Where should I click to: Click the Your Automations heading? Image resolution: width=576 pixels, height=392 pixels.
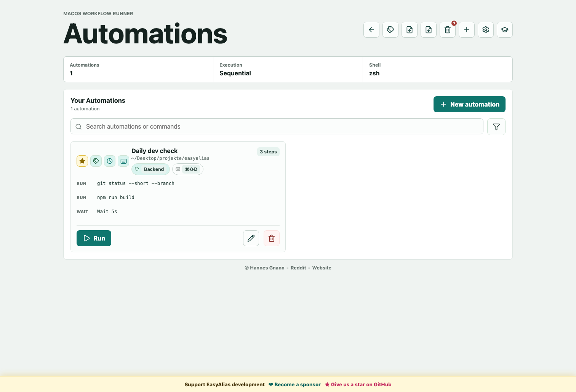(x=98, y=100)
